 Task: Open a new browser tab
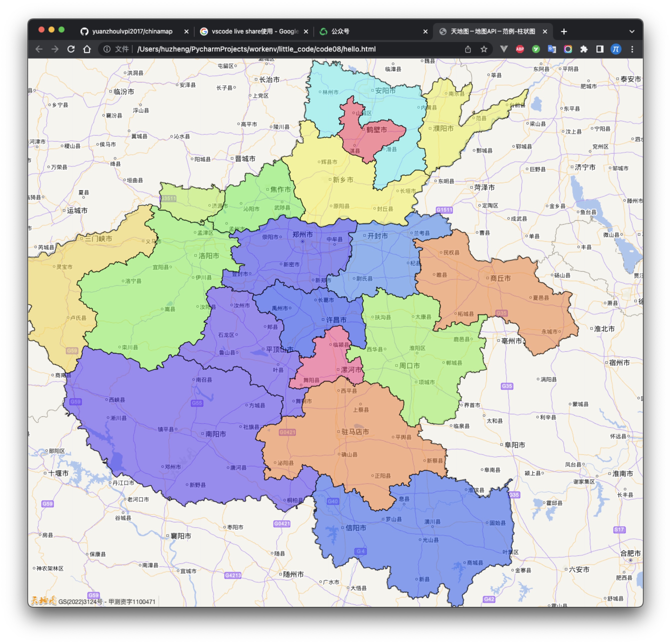point(564,32)
